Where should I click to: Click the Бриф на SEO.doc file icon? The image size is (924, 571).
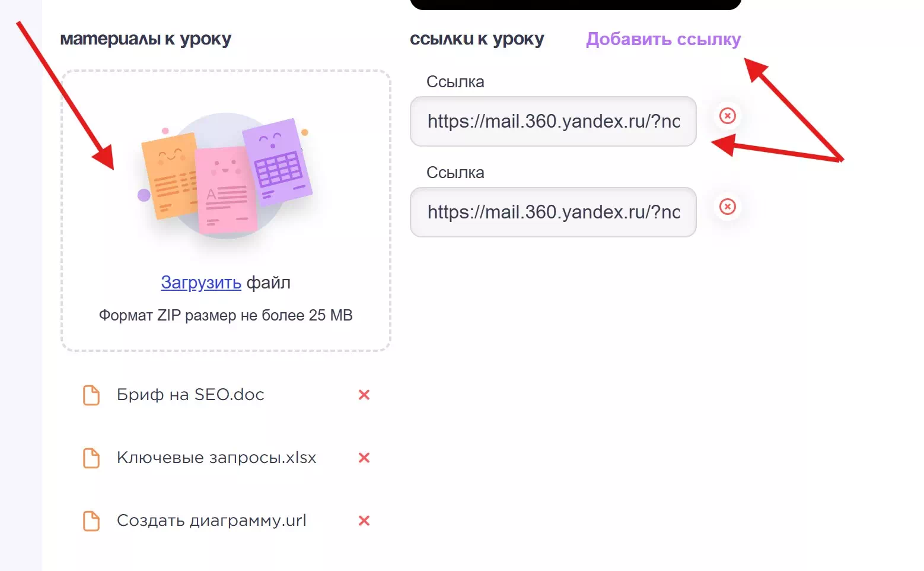[91, 395]
